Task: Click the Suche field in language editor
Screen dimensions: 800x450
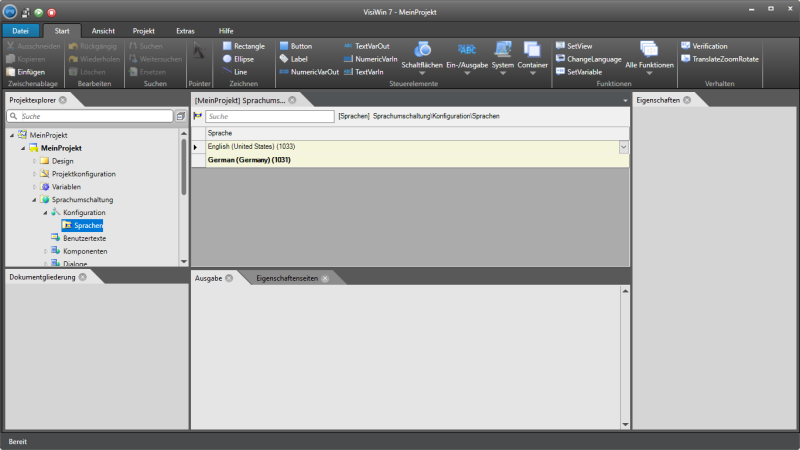Action: (x=270, y=116)
